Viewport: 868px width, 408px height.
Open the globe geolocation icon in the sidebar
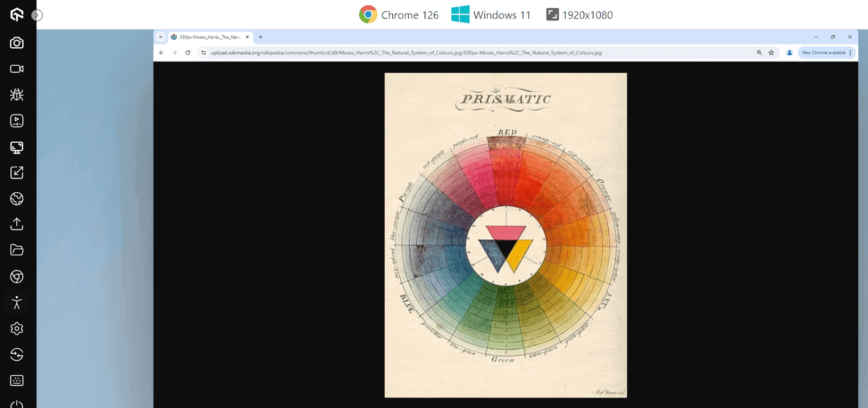17,199
